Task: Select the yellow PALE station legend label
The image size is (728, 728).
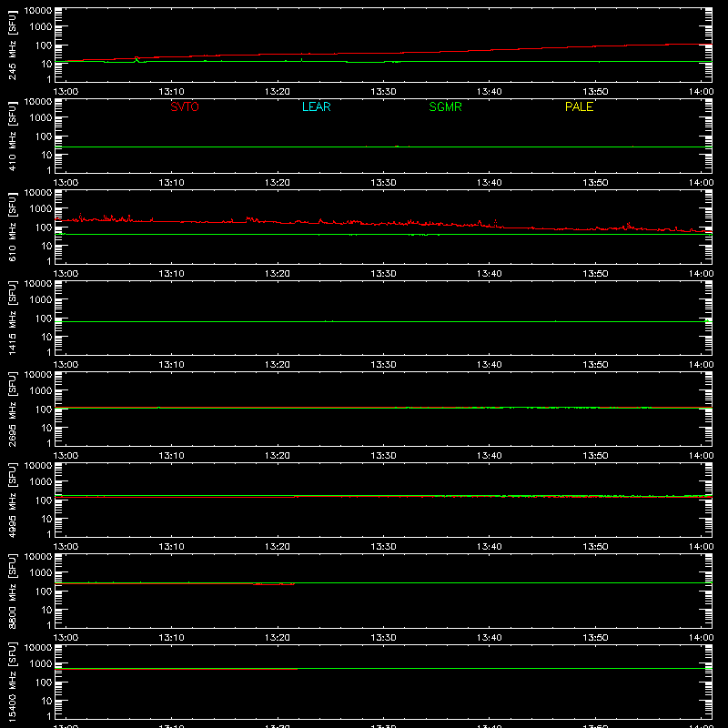Action: pyautogui.click(x=579, y=106)
